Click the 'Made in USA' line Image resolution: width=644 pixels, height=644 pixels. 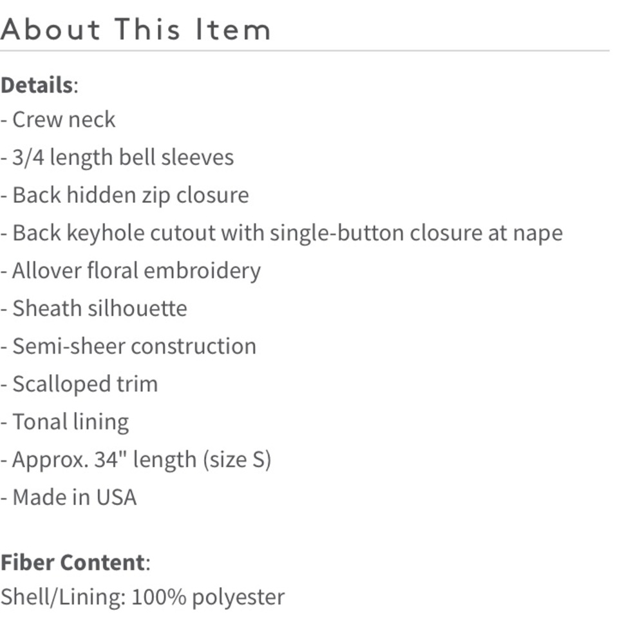tap(74, 497)
